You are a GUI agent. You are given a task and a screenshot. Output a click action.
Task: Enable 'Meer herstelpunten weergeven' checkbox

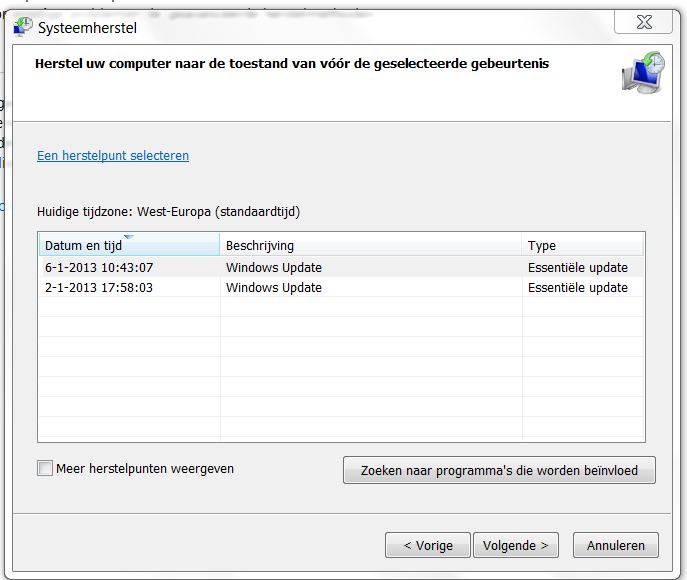[45, 468]
